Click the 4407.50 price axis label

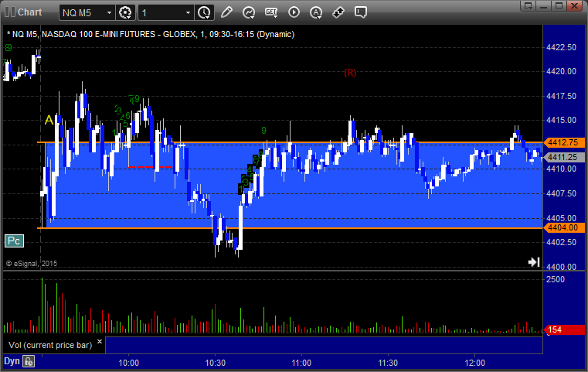[562, 193]
